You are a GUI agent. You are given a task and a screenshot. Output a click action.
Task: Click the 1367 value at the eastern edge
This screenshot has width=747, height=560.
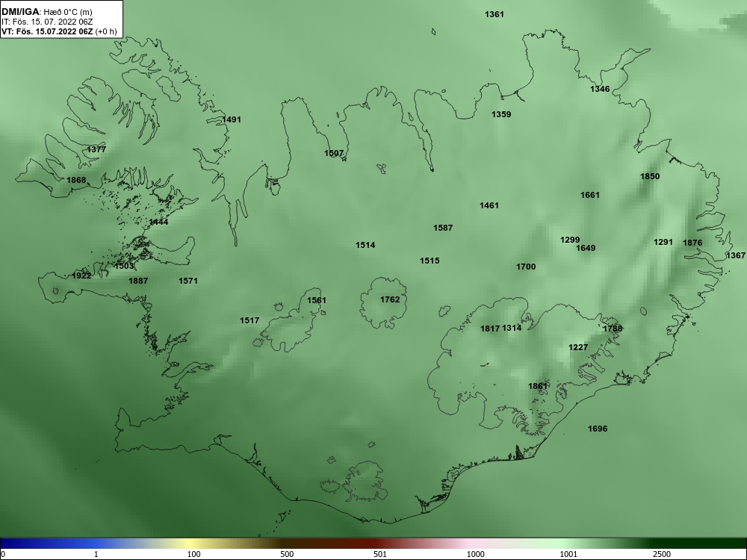(x=736, y=255)
